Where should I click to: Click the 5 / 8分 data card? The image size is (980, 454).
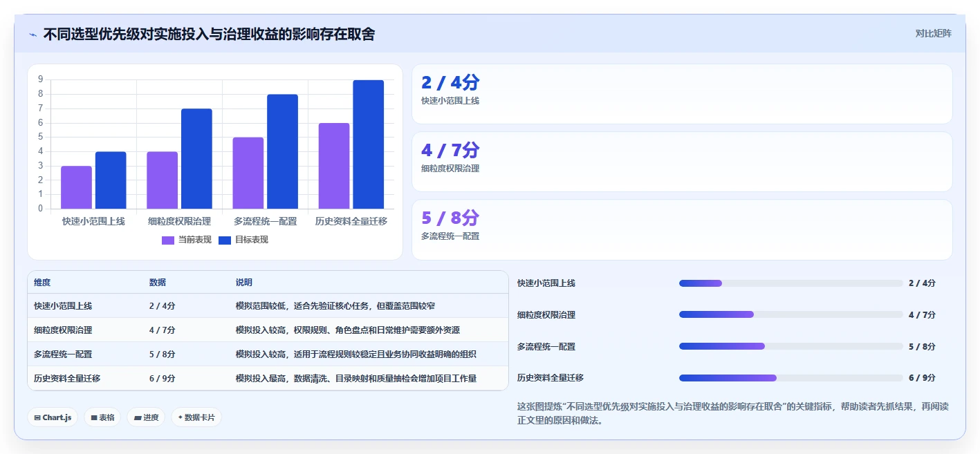point(682,229)
